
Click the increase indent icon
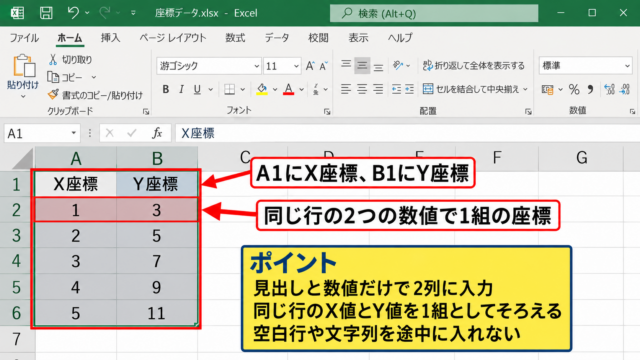click(x=409, y=89)
